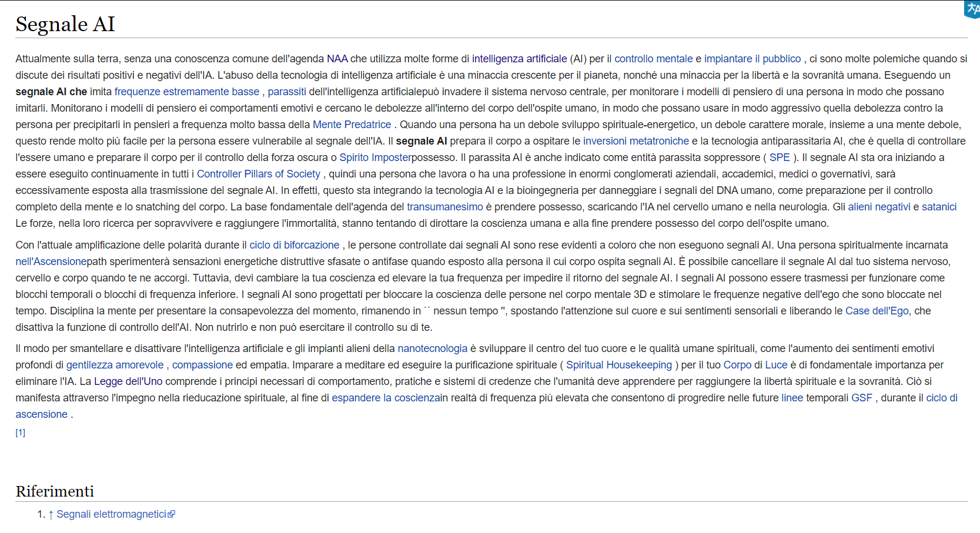
Task: Click the translate icon in top-right corner
Action: (972, 9)
